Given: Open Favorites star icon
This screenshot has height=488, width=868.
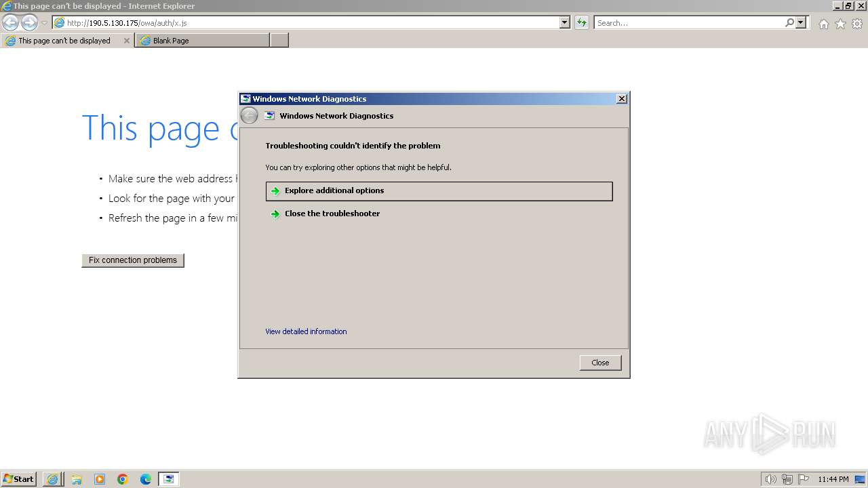Looking at the screenshot, I should [x=840, y=24].
